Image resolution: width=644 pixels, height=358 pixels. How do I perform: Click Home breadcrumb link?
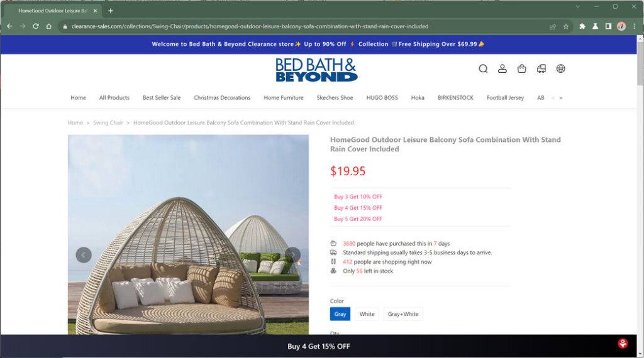point(75,122)
